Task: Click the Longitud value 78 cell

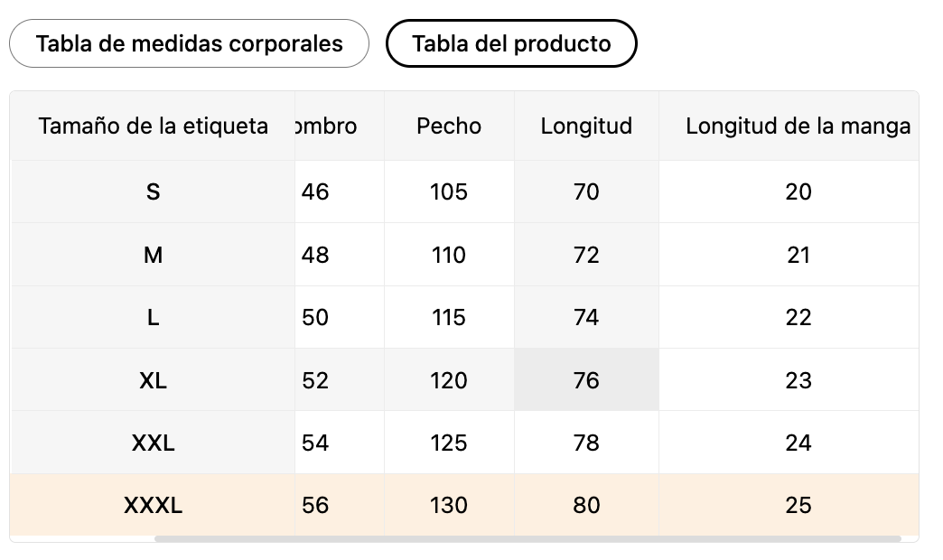Action: [x=586, y=443]
